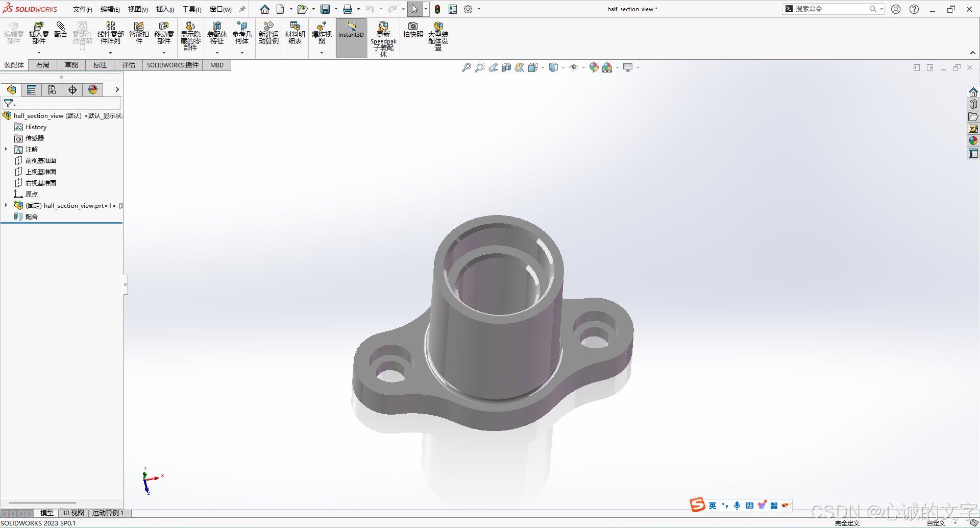Open the DimXpertManager crosshair tab
This screenshot has height=528, width=980.
click(72, 90)
